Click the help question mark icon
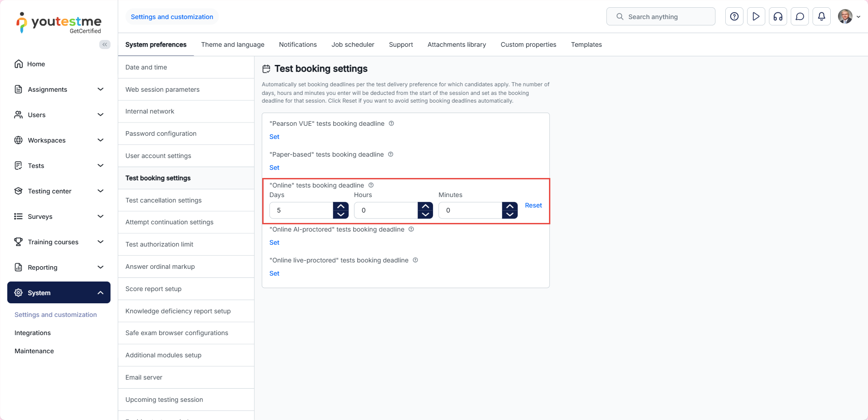 coord(734,17)
